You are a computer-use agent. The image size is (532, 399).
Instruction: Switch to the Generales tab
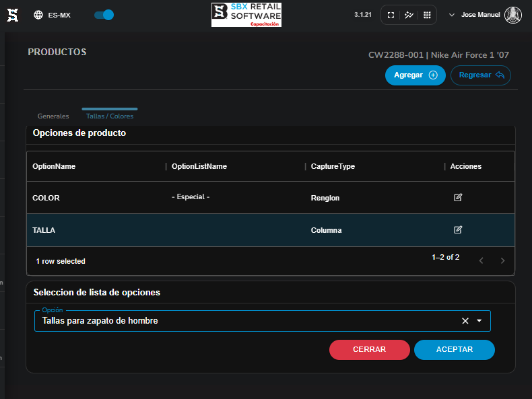[53, 116]
